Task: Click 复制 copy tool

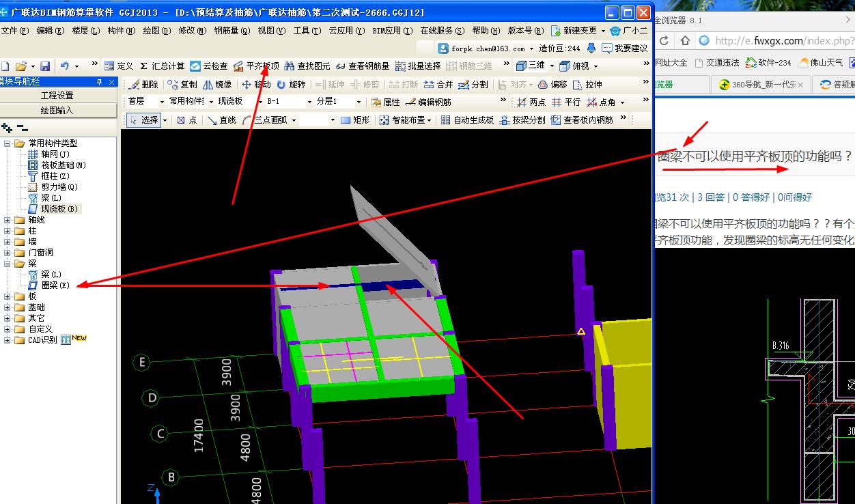Action: (182, 85)
